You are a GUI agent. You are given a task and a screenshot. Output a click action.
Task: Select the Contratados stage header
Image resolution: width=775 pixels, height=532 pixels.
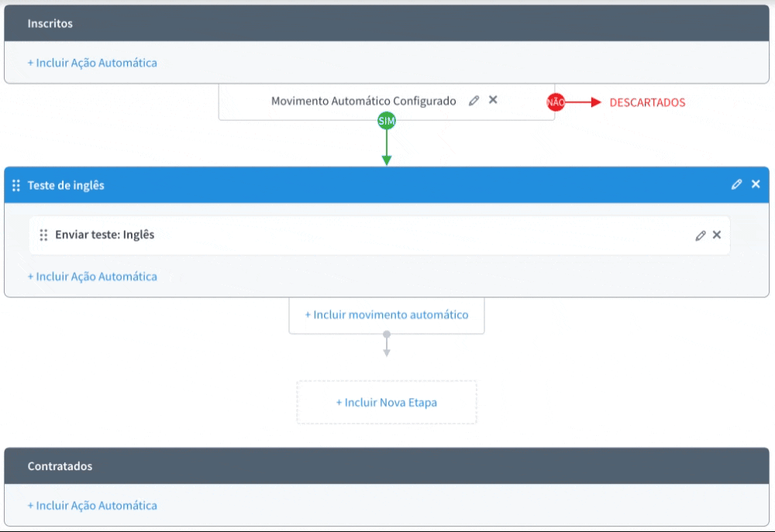tap(60, 466)
